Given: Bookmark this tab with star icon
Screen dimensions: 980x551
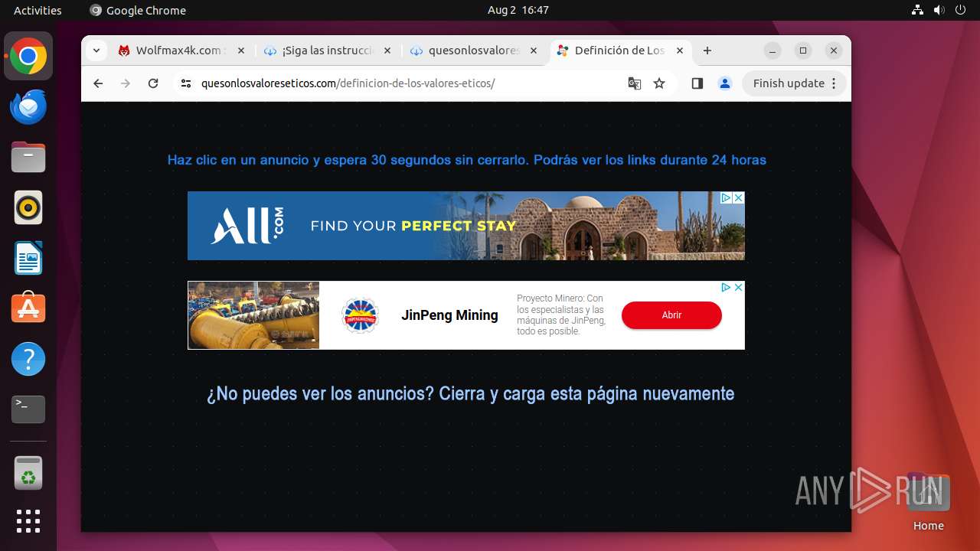Looking at the screenshot, I should [659, 83].
